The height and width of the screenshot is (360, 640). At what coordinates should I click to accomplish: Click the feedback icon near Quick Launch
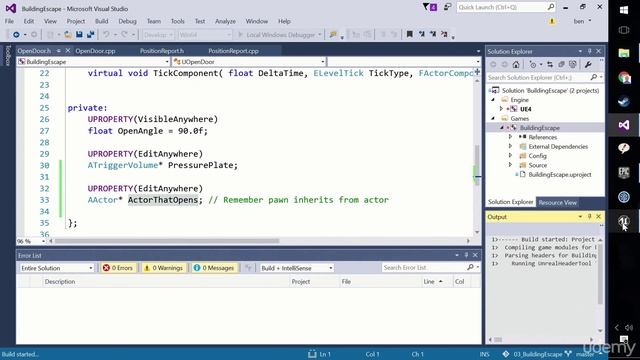coord(447,7)
